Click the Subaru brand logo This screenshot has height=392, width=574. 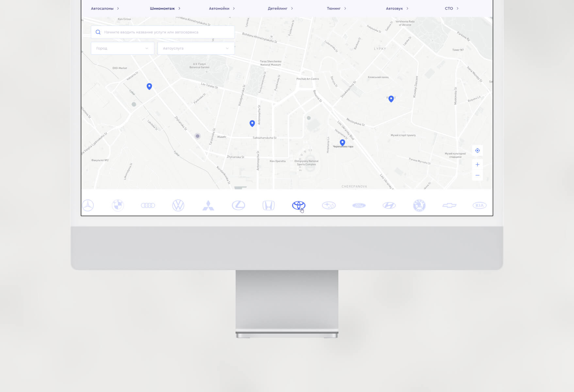[x=329, y=205]
